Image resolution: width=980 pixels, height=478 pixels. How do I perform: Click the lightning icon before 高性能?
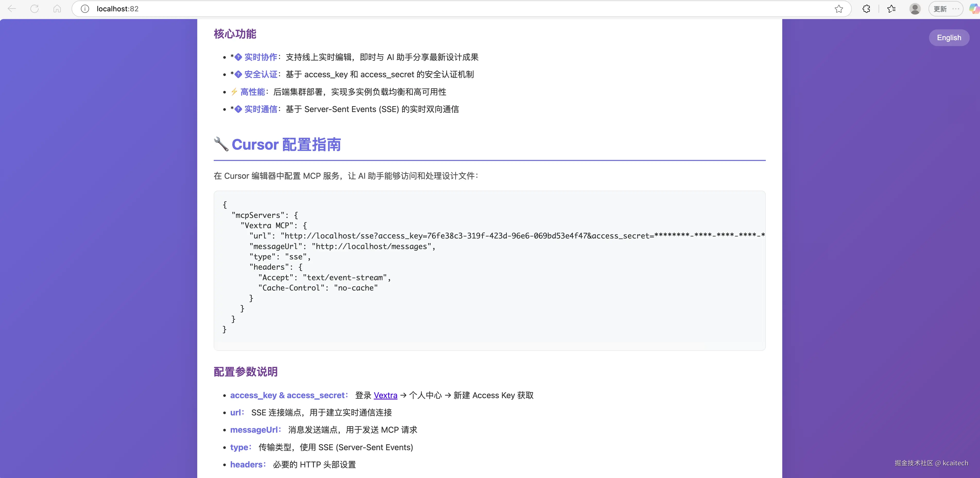tap(234, 92)
